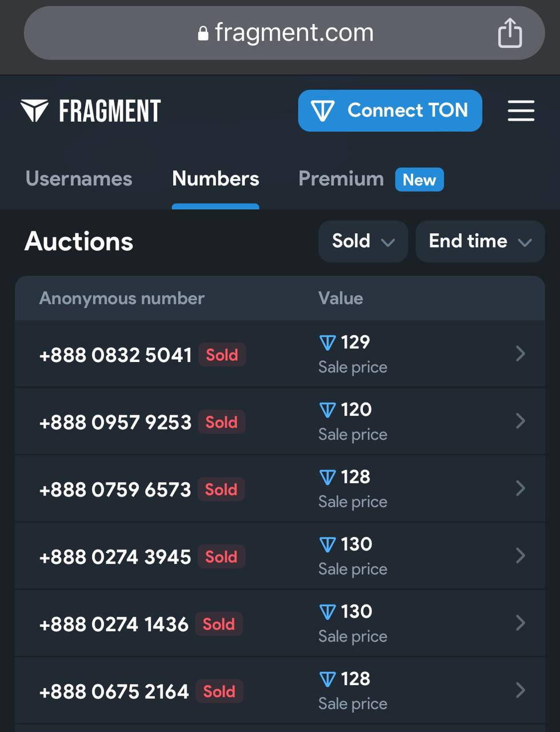
Task: Open chevron arrow for +888 0957 9253
Action: coord(520,421)
